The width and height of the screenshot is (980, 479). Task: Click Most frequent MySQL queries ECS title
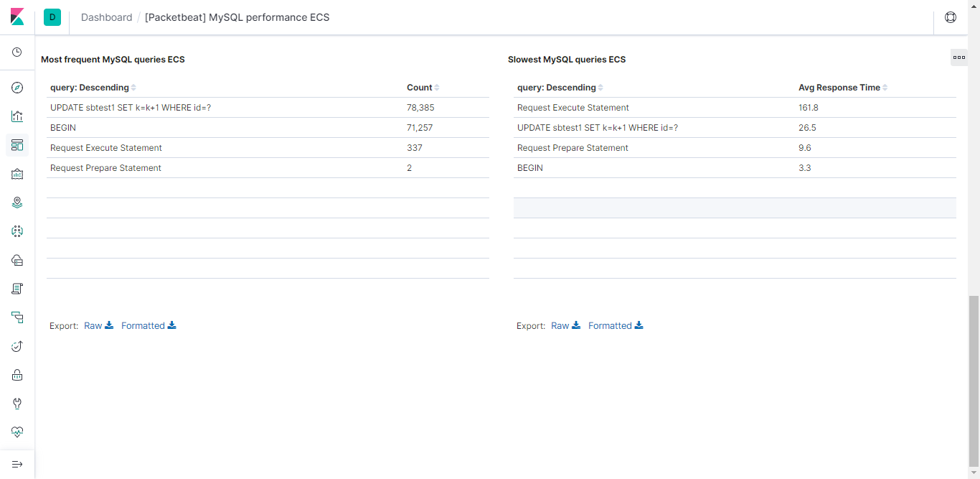pos(113,60)
